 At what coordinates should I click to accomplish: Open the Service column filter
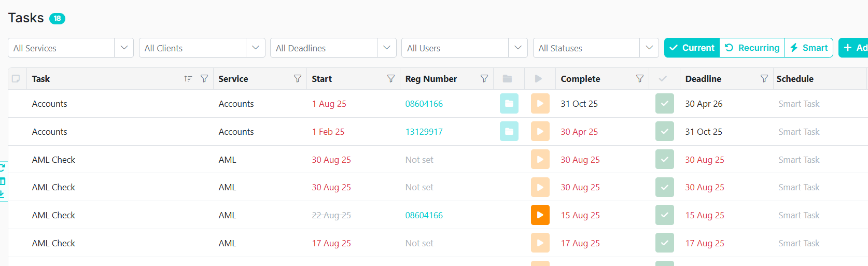click(298, 79)
